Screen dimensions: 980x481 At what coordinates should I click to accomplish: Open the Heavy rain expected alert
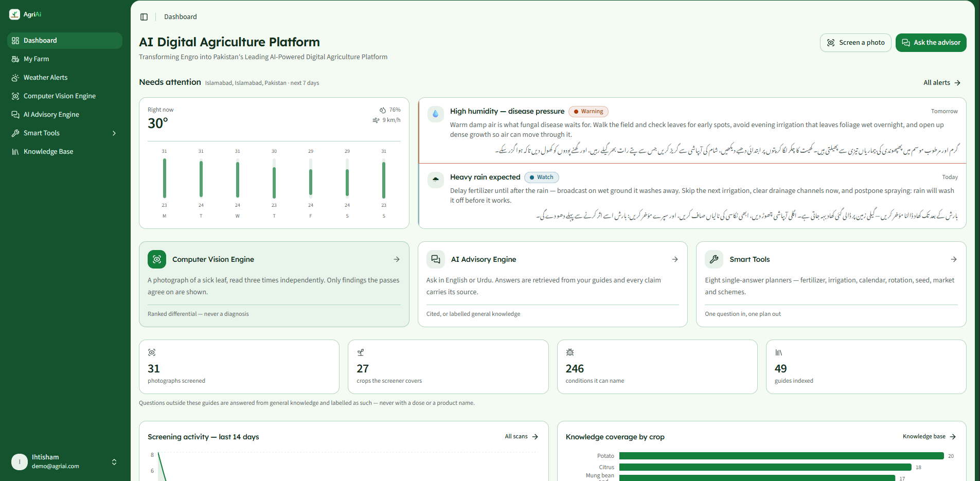point(692,196)
